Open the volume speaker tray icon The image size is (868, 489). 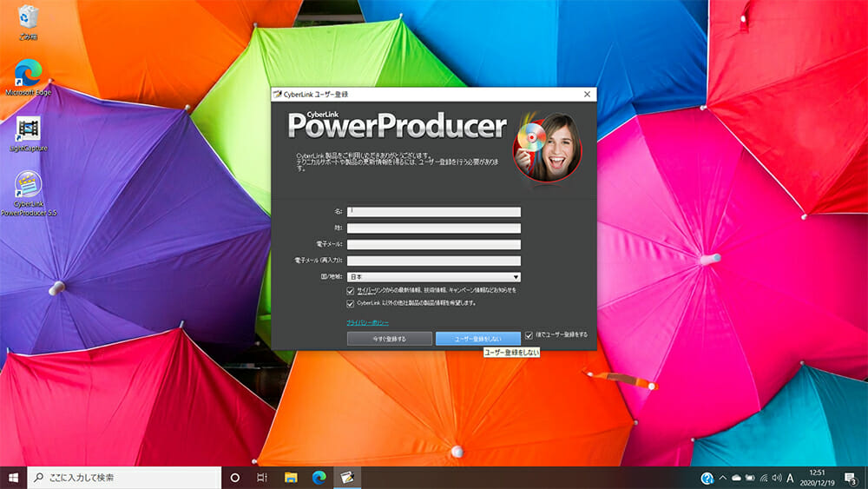coord(777,478)
